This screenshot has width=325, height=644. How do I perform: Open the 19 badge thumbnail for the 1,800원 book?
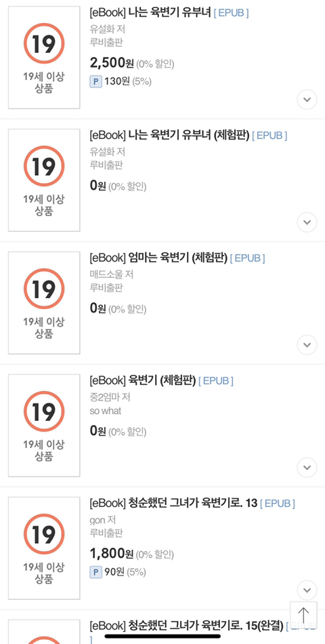point(44,548)
